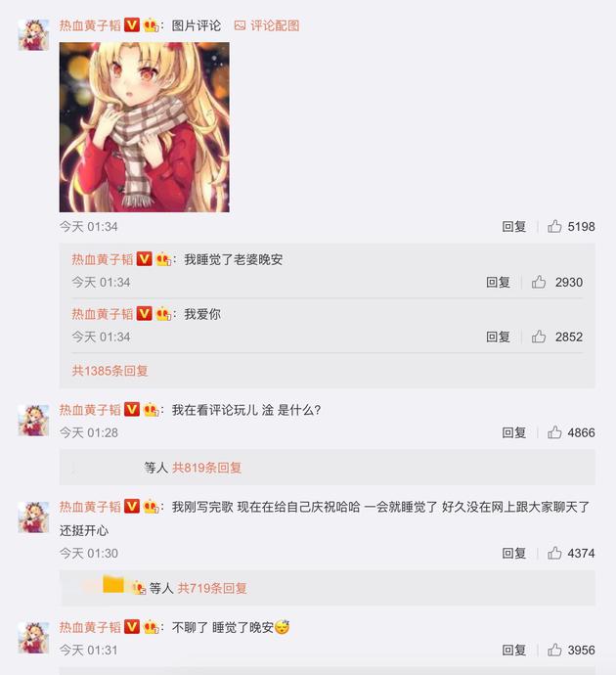Click the orange V badge on the top comment
The image size is (616, 675).
(132, 25)
